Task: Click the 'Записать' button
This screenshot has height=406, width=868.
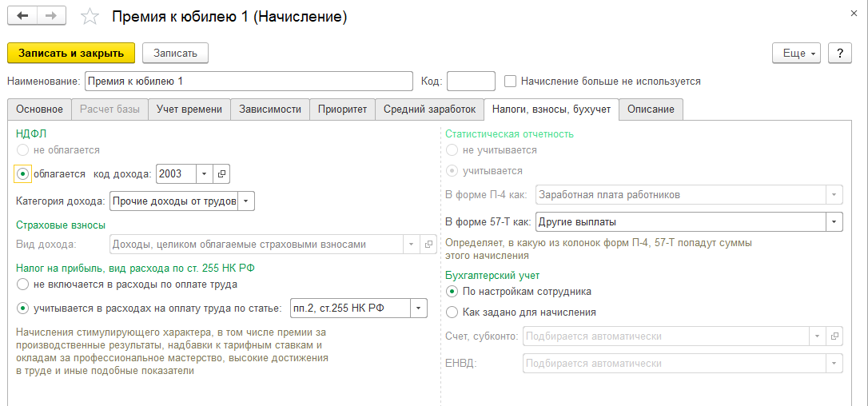Action: (175, 53)
